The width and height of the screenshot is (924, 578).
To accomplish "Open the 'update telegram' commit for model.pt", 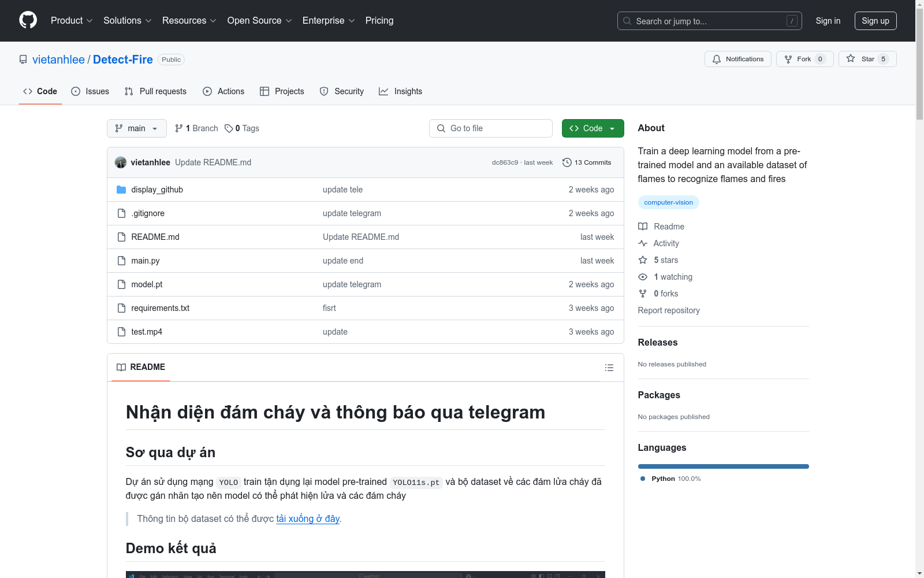I will tap(352, 284).
